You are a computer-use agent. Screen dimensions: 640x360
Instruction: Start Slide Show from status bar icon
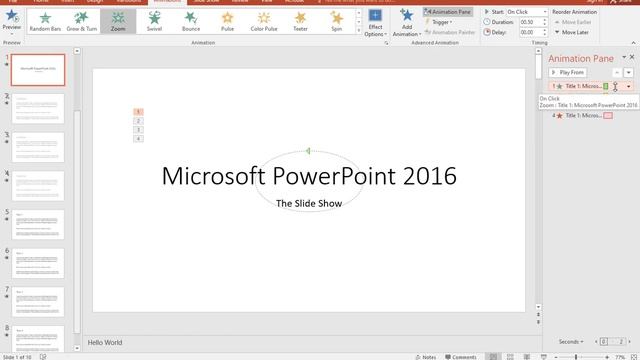click(x=544, y=357)
